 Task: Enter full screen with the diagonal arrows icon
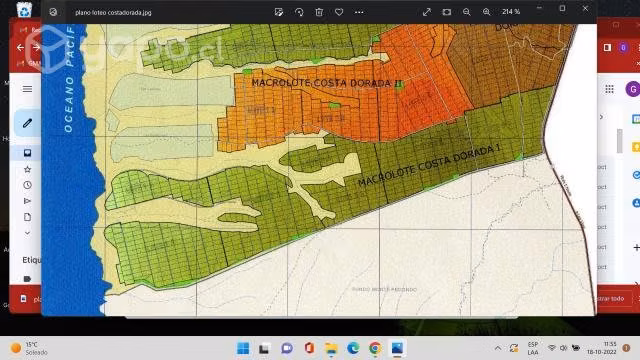point(427,12)
